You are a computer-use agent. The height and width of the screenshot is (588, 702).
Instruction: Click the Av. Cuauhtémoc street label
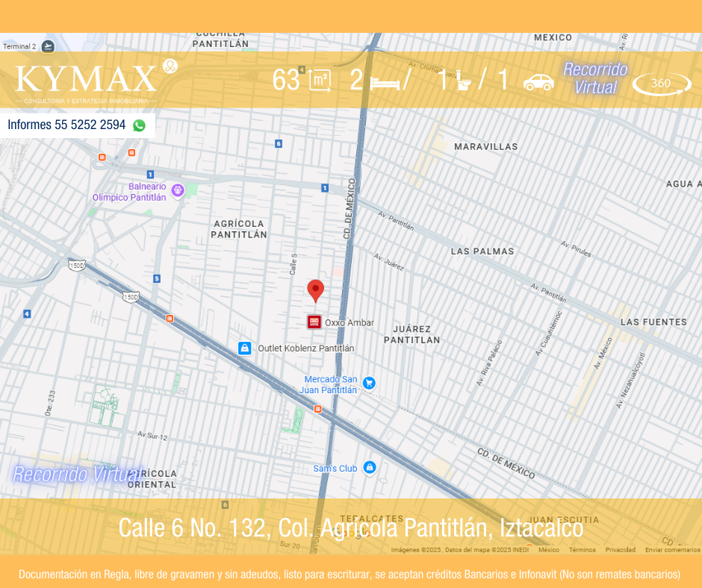click(x=548, y=334)
